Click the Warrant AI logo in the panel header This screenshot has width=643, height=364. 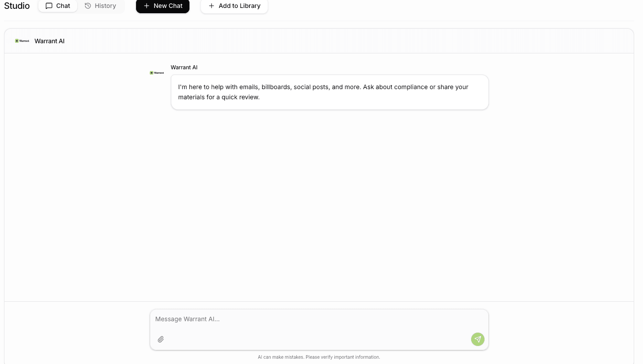click(x=22, y=41)
